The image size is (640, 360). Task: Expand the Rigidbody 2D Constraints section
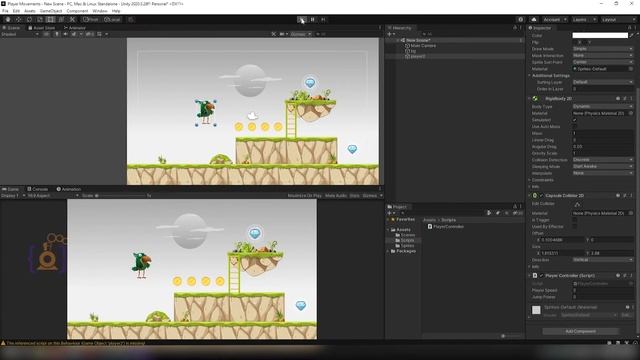[530, 180]
